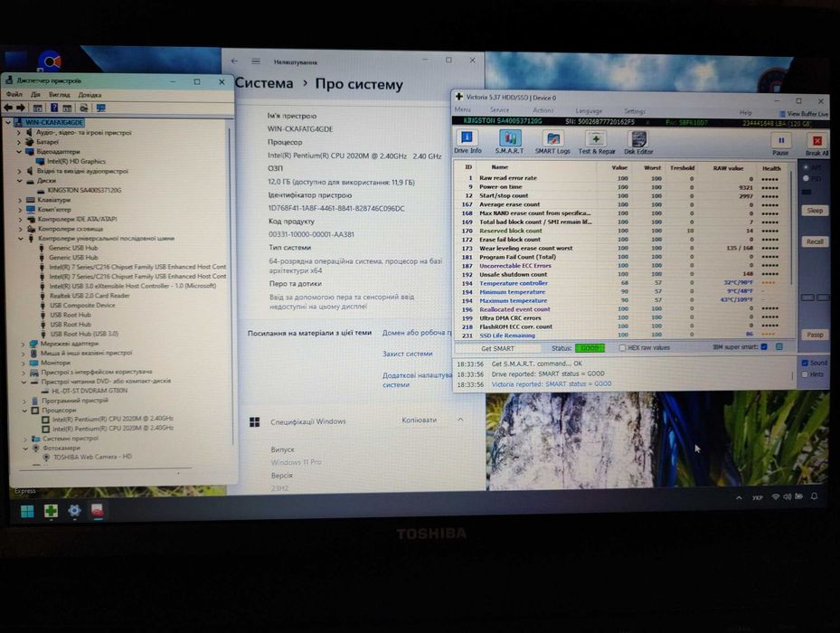The width and height of the screenshot is (840, 633).
Task: Select the S.M.A.R.T toolbar icon
Action: (x=509, y=141)
